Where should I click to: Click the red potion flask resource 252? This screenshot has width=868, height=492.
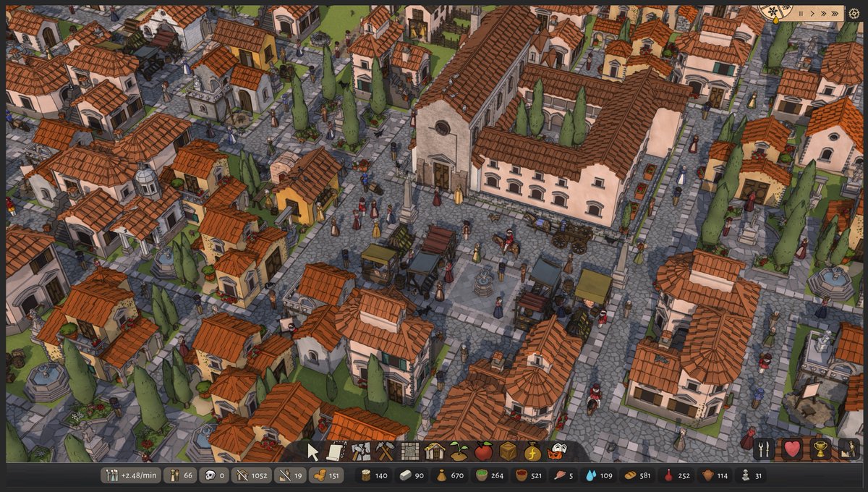coord(678,475)
